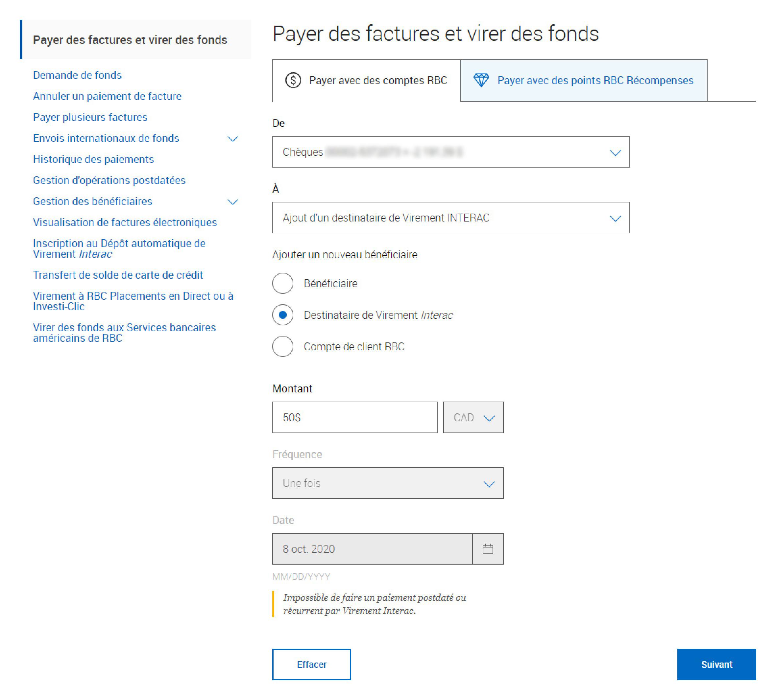View Historique des paiements

(93, 159)
